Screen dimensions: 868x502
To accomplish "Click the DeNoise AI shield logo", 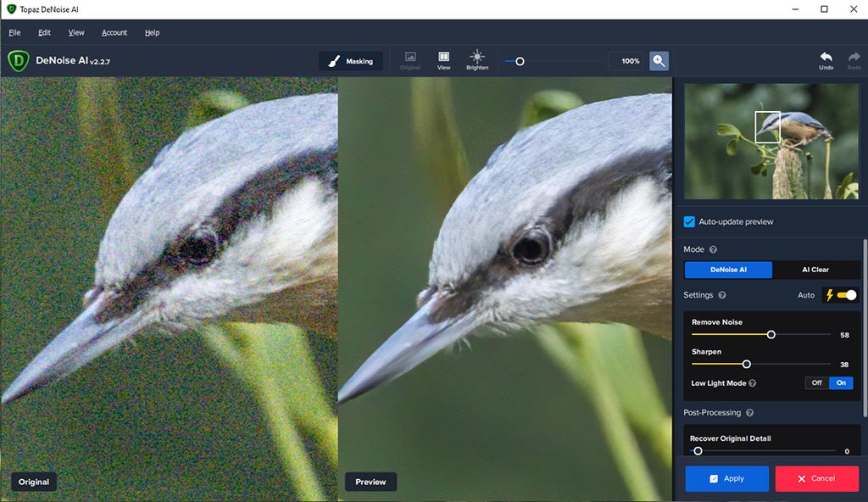I will [x=19, y=61].
